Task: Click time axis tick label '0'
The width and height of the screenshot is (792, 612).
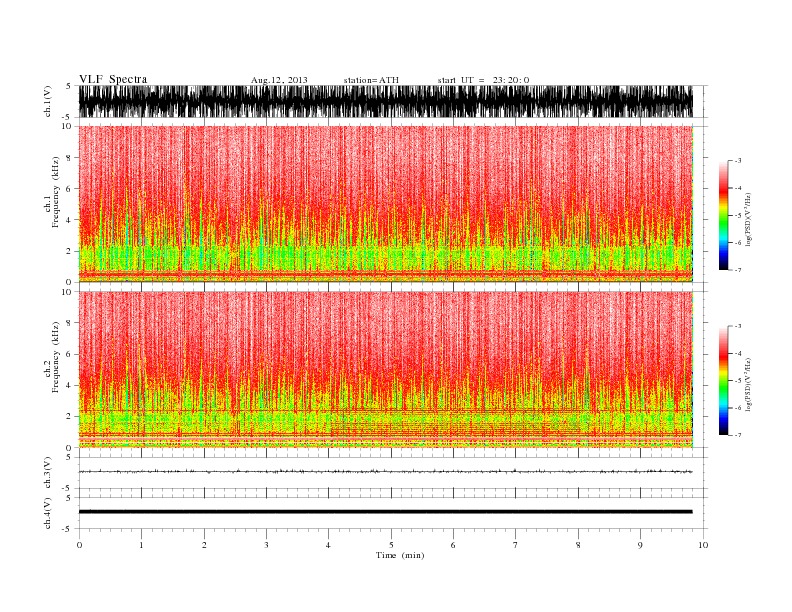Action: pyautogui.click(x=79, y=545)
